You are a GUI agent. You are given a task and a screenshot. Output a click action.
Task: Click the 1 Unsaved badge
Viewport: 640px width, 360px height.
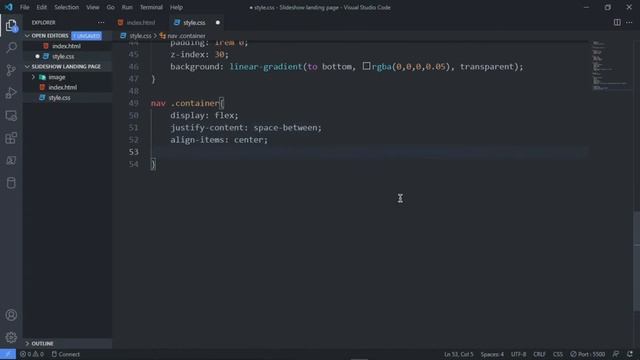(87, 36)
